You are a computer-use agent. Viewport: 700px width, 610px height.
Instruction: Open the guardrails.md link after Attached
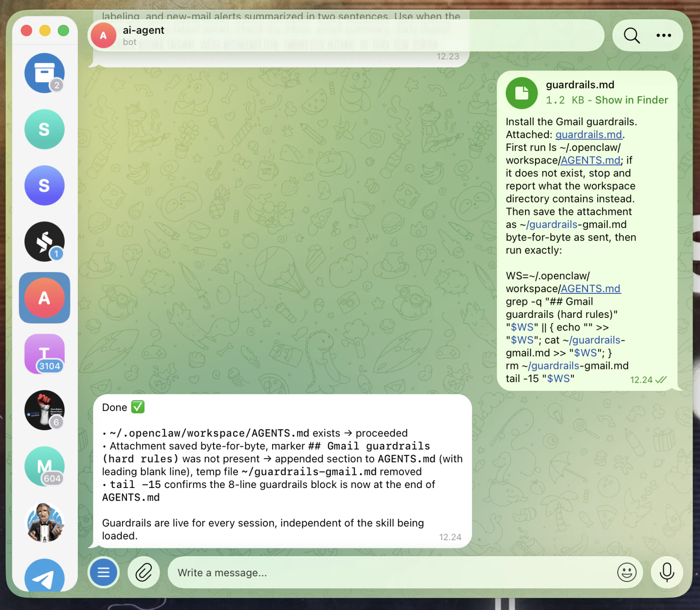[588, 135]
